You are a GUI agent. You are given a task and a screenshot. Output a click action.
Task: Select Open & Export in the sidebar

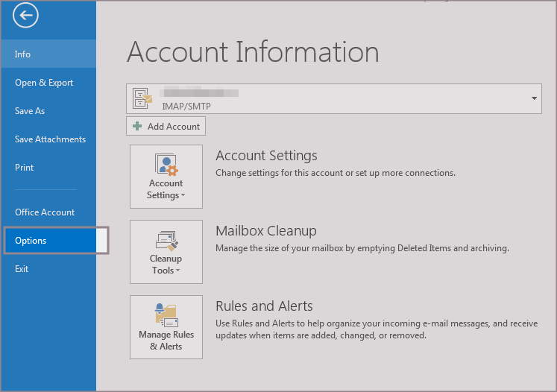coord(44,83)
